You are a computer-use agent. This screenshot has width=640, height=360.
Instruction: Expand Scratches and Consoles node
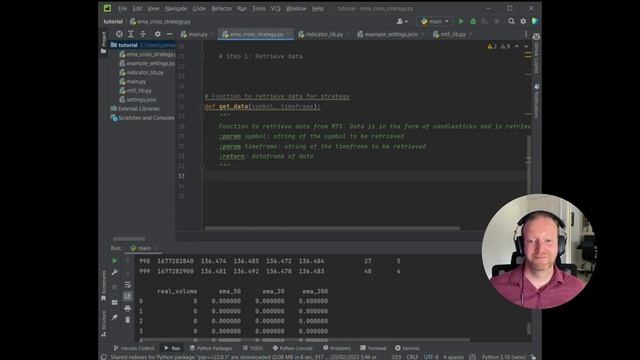click(146, 118)
